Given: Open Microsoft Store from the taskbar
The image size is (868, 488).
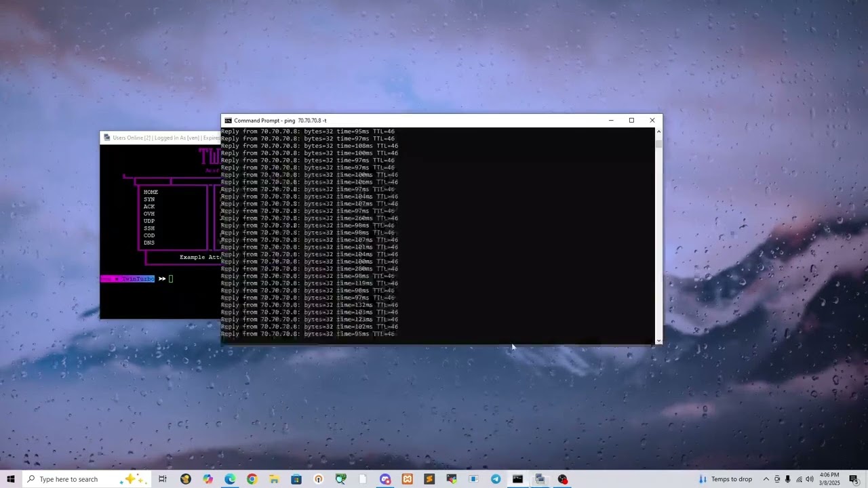Looking at the screenshot, I should 296,479.
